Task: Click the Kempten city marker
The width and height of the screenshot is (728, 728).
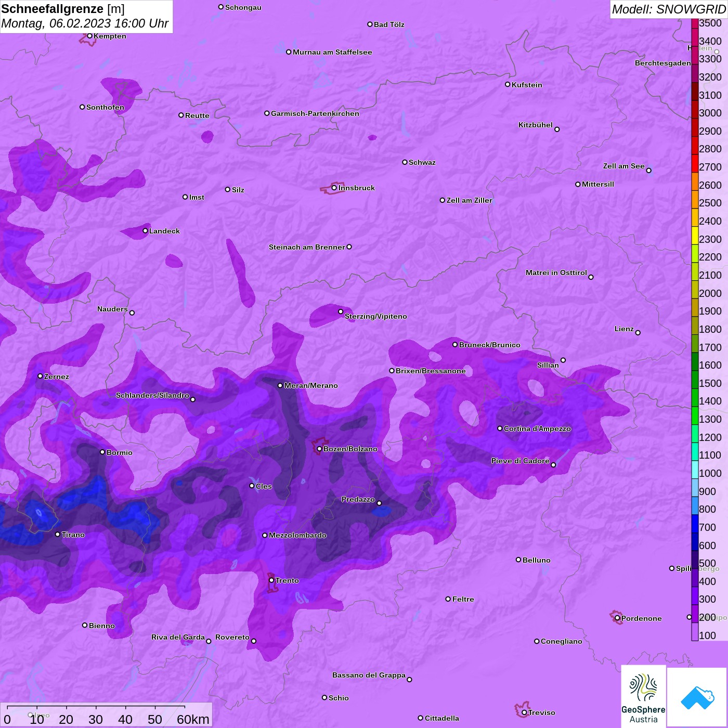Action: (89, 36)
